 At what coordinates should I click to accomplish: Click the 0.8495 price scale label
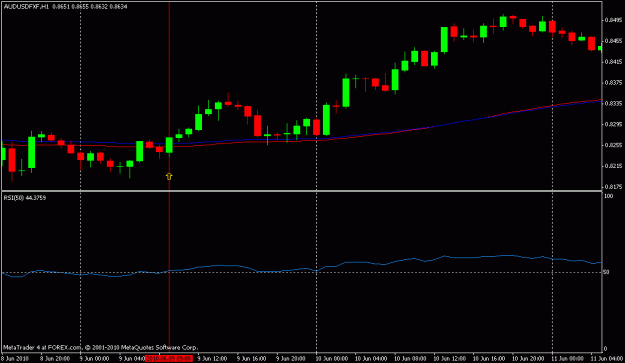(613, 20)
